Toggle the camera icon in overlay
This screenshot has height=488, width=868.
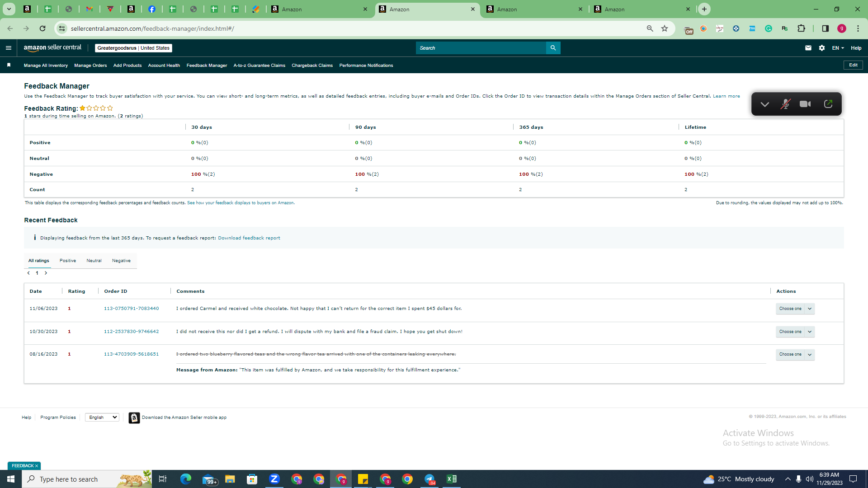pyautogui.click(x=805, y=104)
